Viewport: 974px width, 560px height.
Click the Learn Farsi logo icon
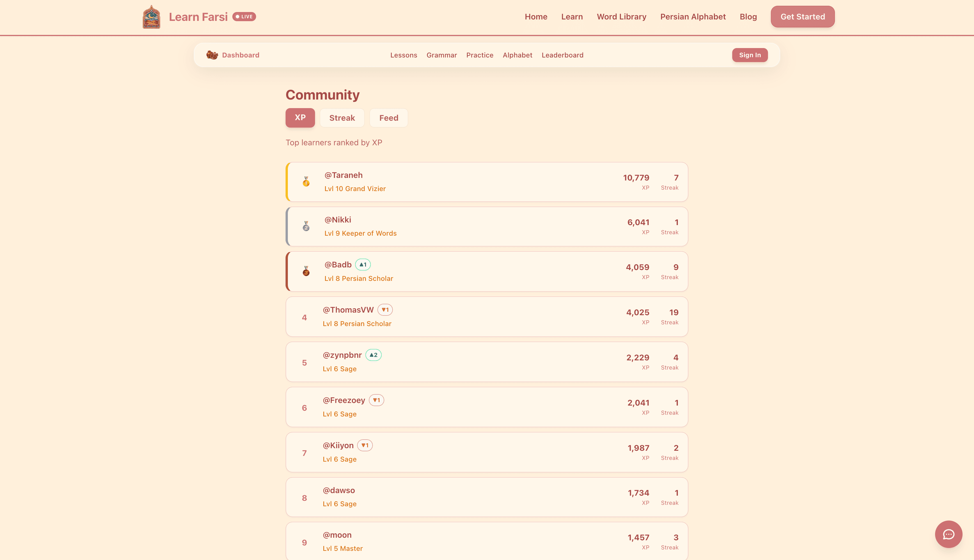151,17
